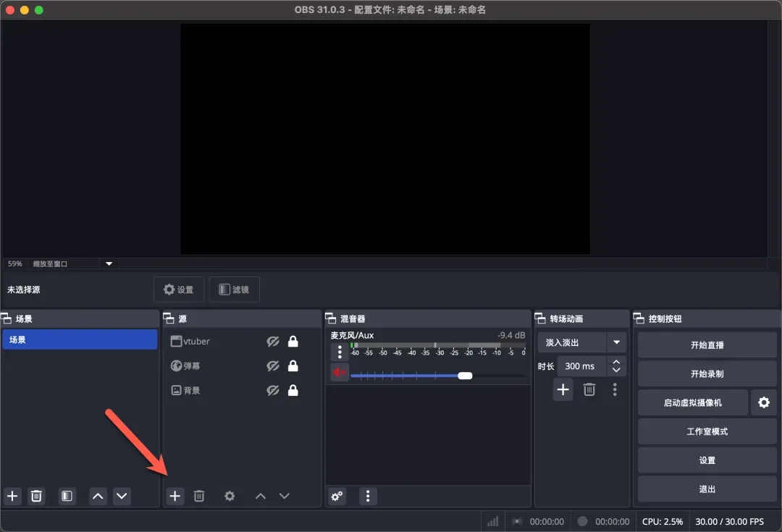
Task: Click the 场景 dock panel icon
Action: point(7,318)
